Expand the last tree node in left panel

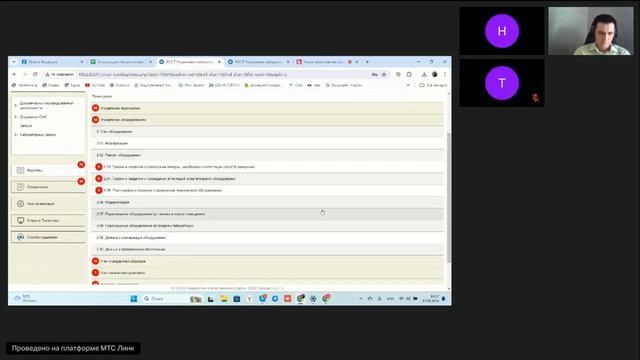coord(16,135)
